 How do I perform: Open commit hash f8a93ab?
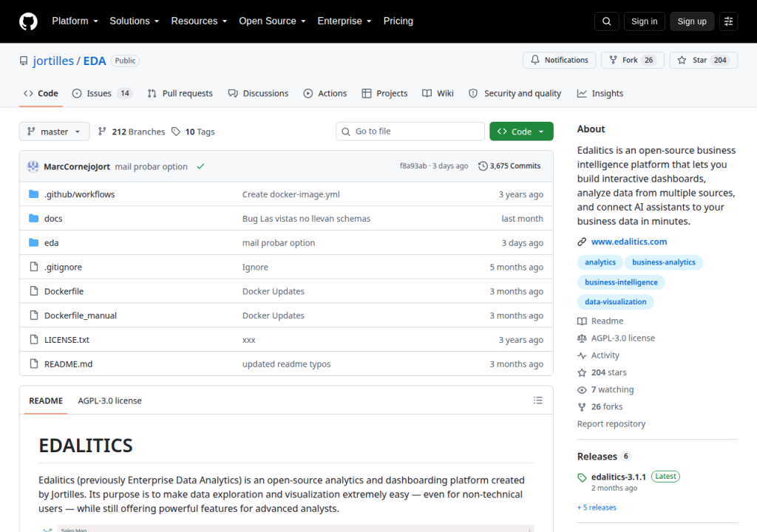coord(413,166)
